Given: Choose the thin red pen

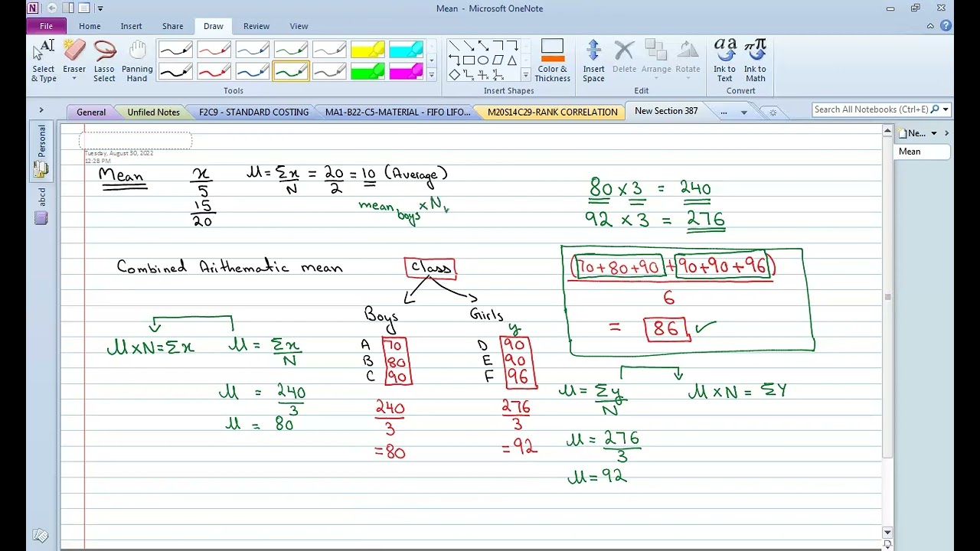Looking at the screenshot, I should (214, 51).
